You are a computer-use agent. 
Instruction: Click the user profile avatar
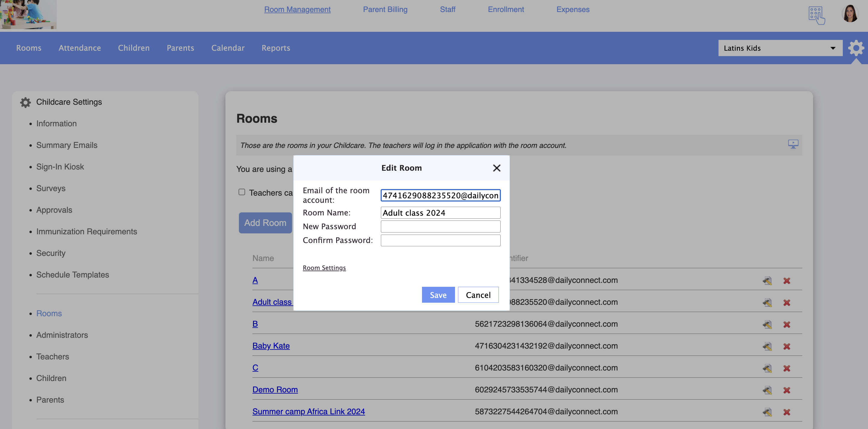click(x=849, y=14)
